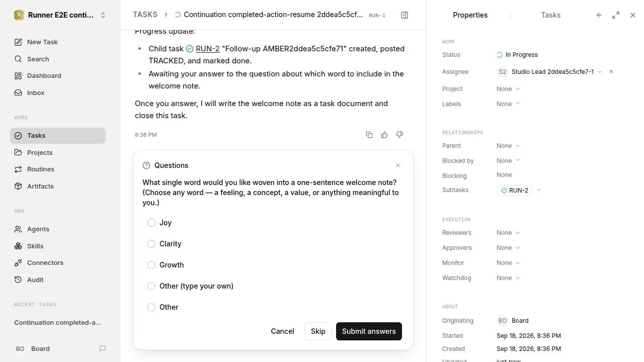The width and height of the screenshot is (644, 362).
Task: Copy the message with the copy icon
Action: [369, 135]
